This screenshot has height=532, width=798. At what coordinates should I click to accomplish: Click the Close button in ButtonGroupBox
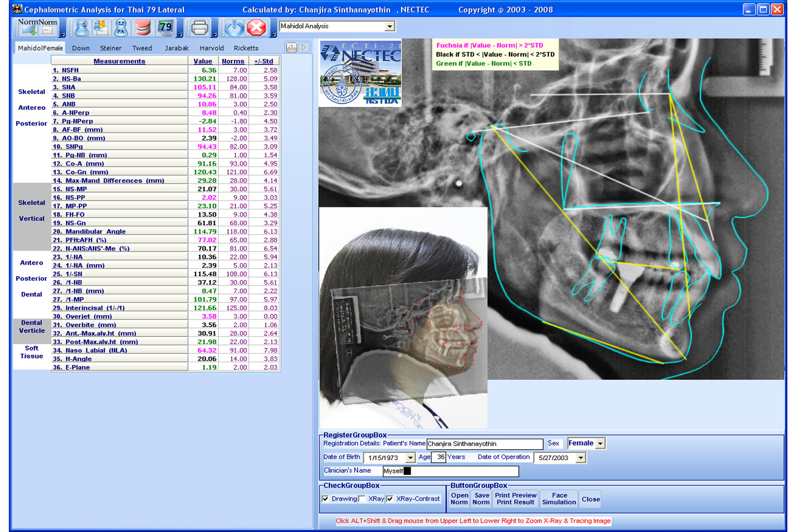click(x=591, y=499)
